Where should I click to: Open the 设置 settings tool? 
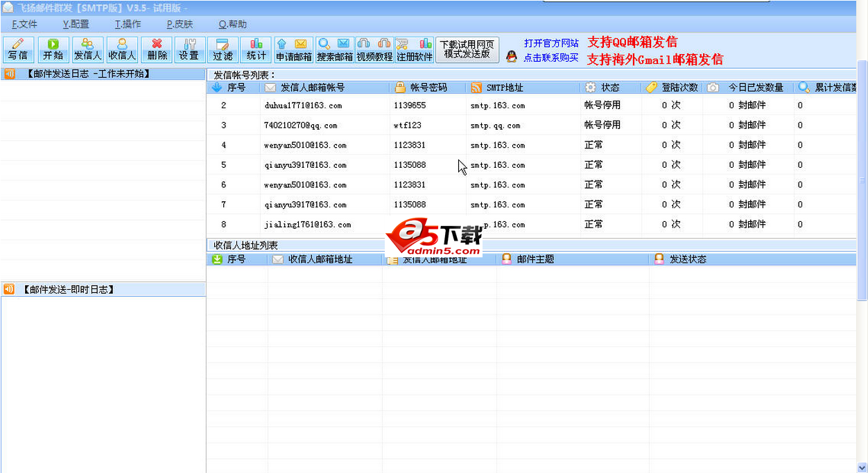click(x=189, y=50)
